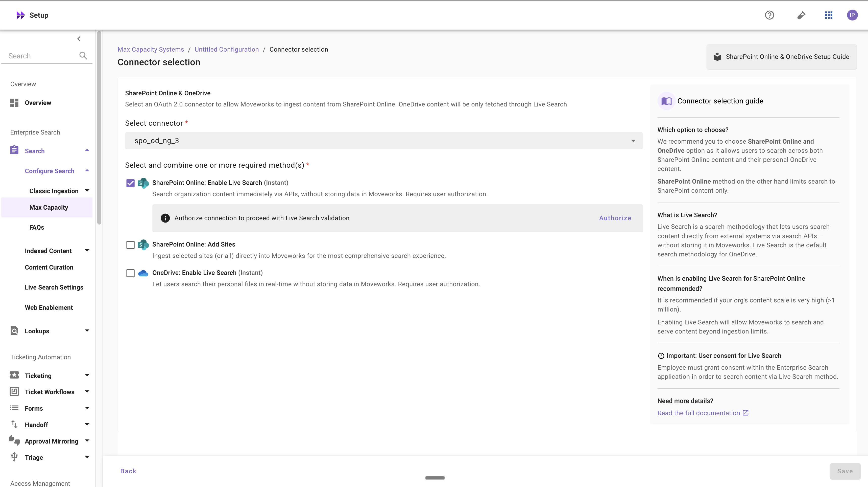Expand the Handoff arrow
The width and height of the screenshot is (868, 487).
click(87, 425)
